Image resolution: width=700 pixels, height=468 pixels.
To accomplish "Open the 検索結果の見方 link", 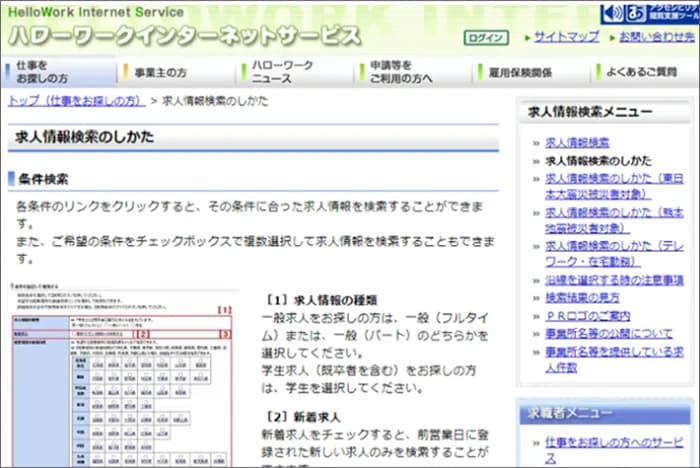I will (x=582, y=298).
